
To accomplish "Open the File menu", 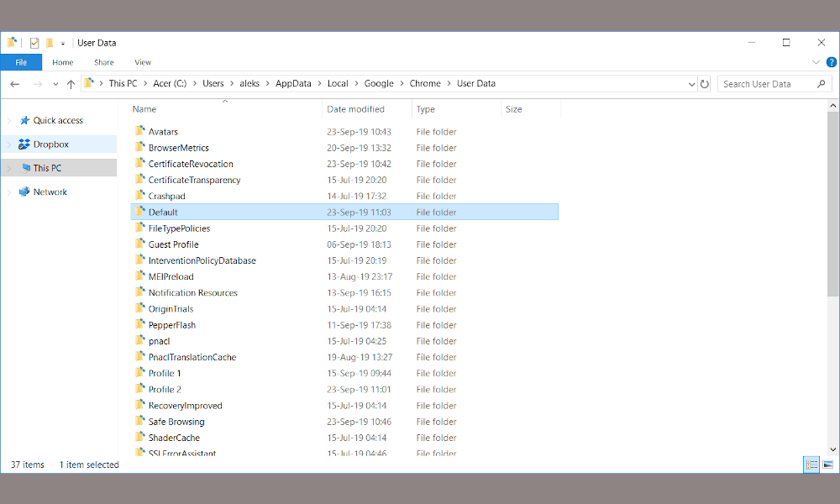I will (21, 62).
